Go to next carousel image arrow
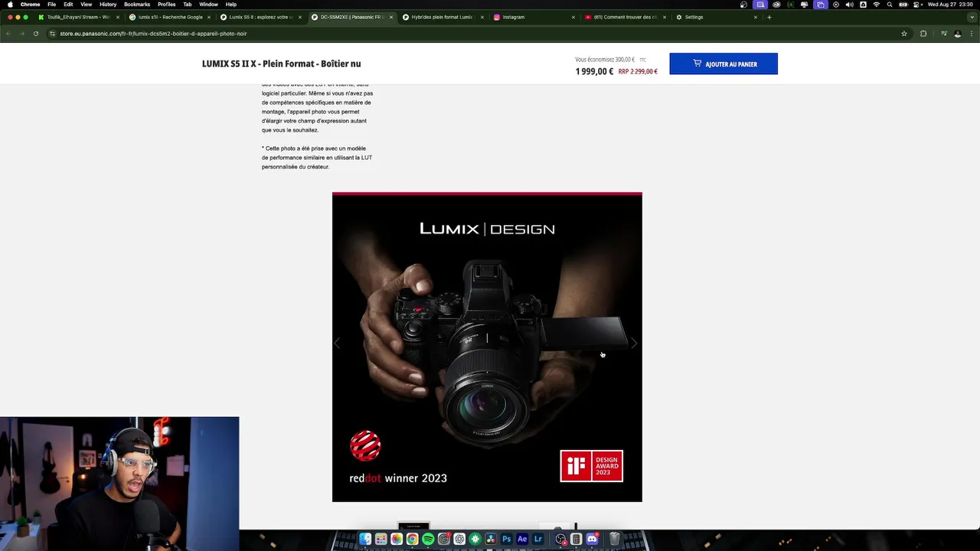 click(635, 344)
